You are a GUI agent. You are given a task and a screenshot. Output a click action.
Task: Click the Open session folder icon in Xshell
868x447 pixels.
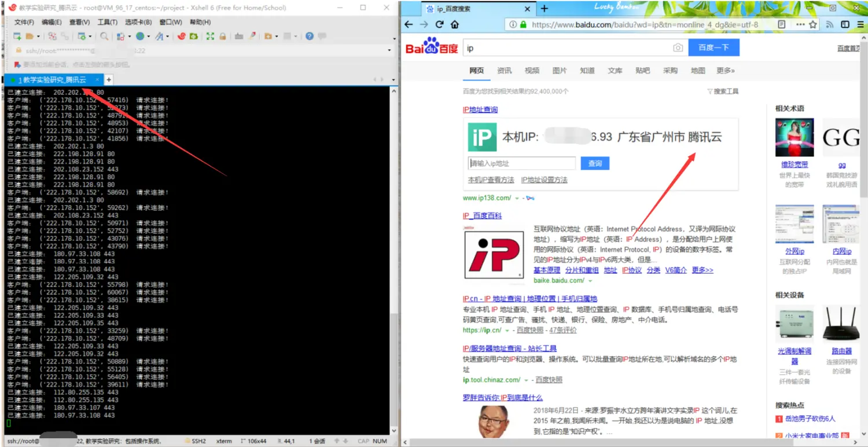click(x=30, y=36)
